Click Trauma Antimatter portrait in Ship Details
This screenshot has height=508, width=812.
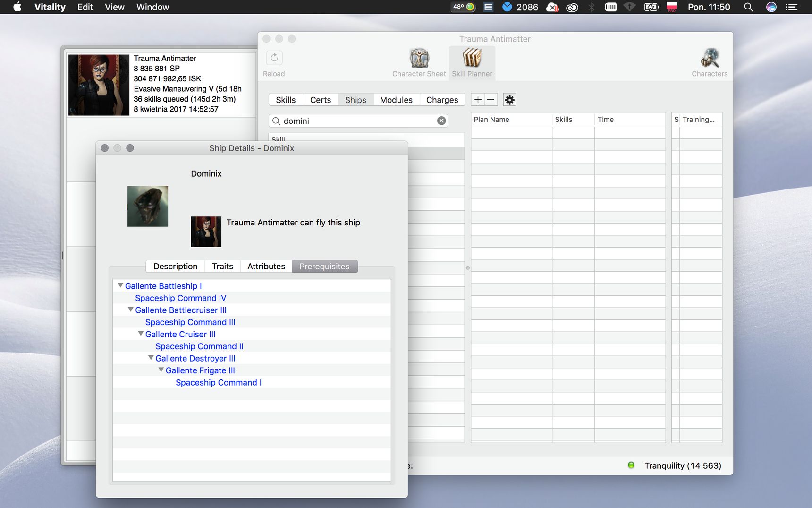pos(206,232)
